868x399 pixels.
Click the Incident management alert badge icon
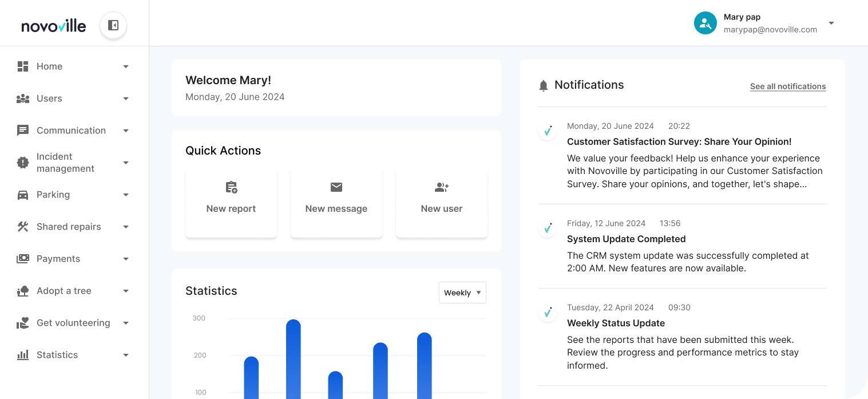[x=23, y=163]
